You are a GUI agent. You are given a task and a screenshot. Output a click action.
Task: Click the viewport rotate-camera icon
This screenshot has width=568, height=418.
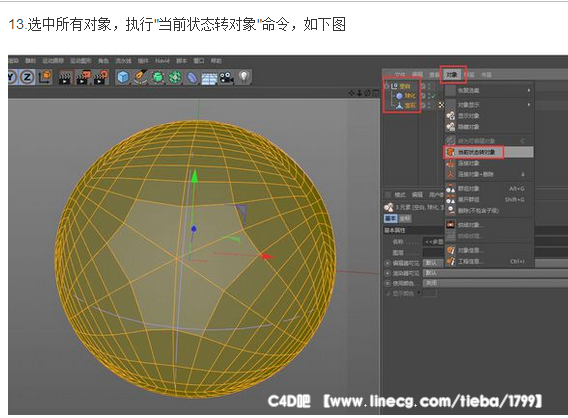click(367, 93)
